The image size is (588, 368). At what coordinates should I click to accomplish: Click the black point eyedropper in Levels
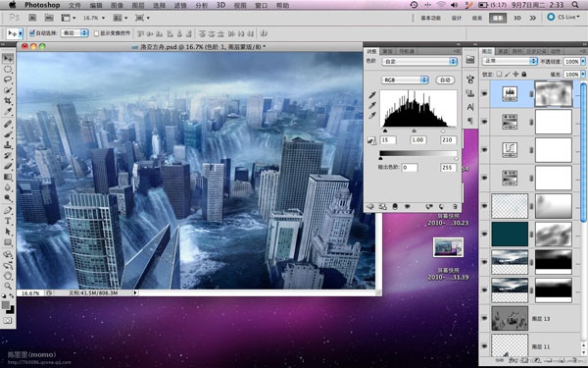(372, 95)
